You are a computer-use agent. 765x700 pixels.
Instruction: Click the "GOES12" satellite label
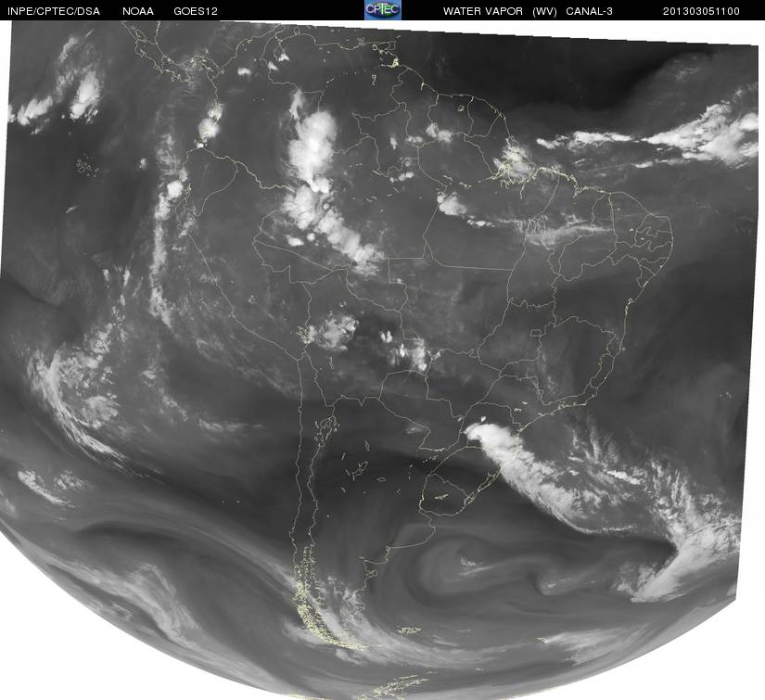(196, 11)
